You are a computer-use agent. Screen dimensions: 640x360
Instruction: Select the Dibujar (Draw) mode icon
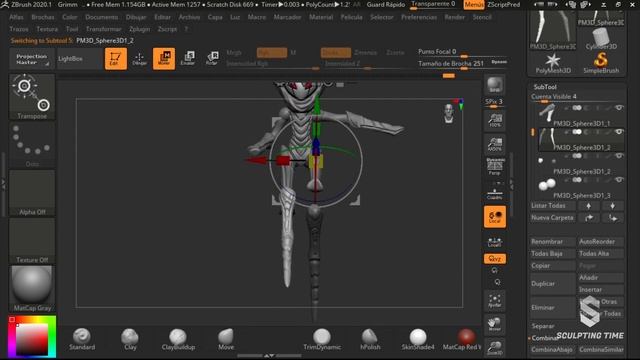point(140,59)
